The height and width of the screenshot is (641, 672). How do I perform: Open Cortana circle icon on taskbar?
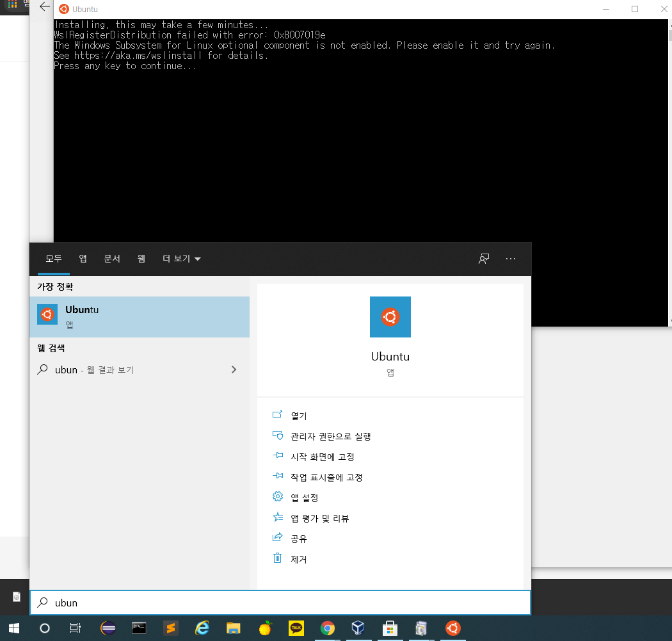point(45,629)
